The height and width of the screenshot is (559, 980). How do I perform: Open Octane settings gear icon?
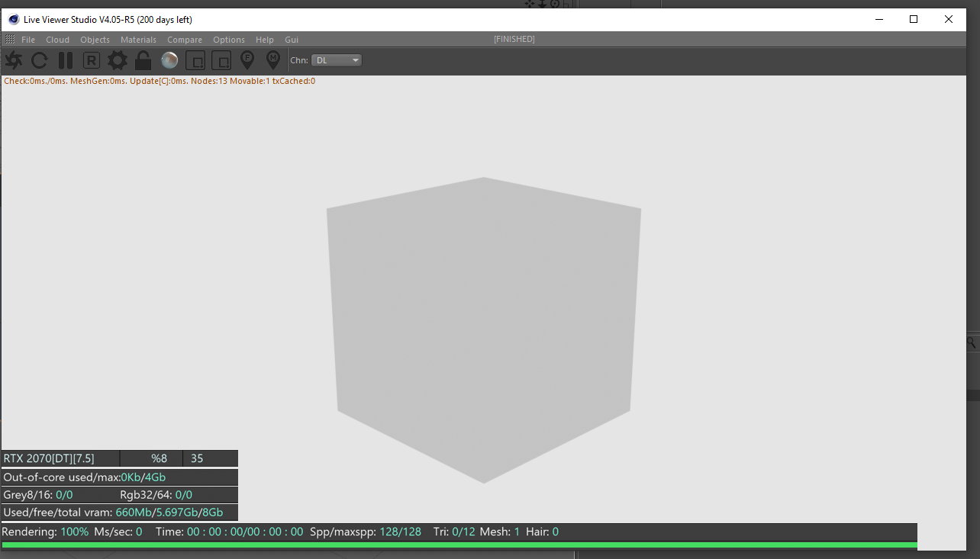point(117,60)
